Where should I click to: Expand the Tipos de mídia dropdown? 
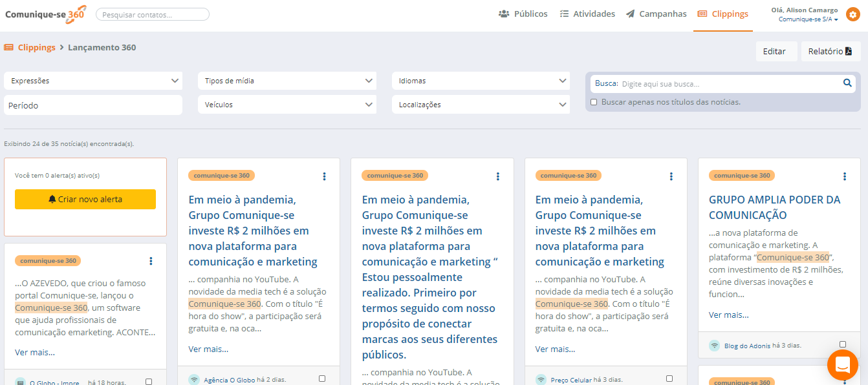(x=287, y=81)
